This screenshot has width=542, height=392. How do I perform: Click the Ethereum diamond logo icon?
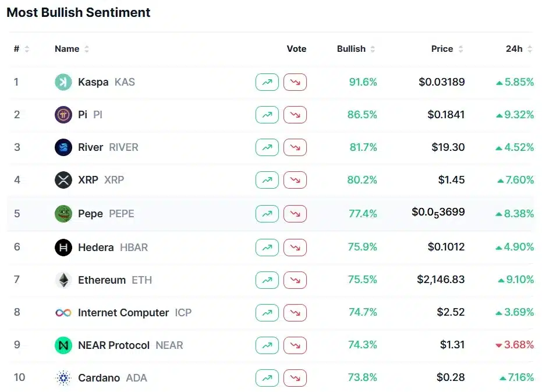click(63, 280)
